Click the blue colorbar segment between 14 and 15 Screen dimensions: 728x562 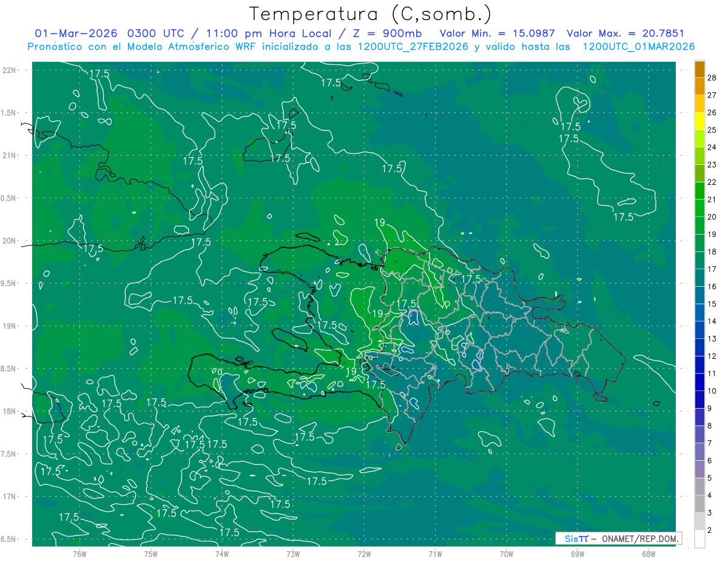[699, 312]
